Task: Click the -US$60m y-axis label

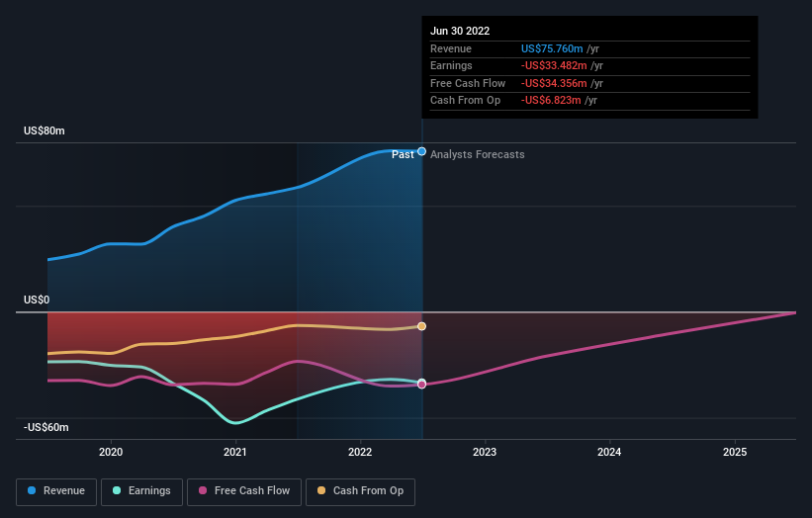Action: [46, 427]
